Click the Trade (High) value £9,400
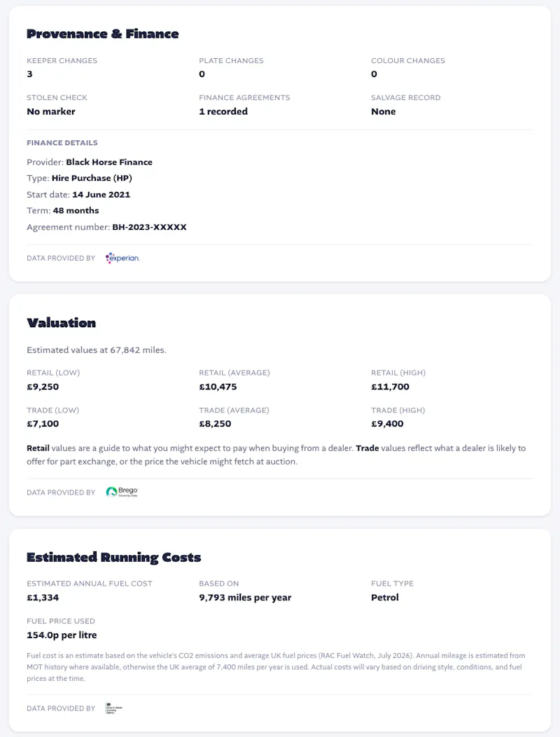The image size is (560, 737). pos(387,423)
